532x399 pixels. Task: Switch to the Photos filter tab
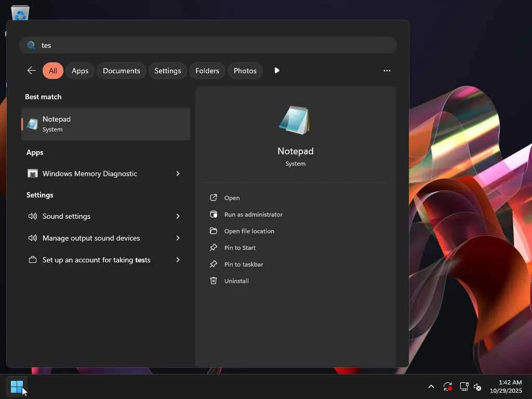(x=245, y=71)
